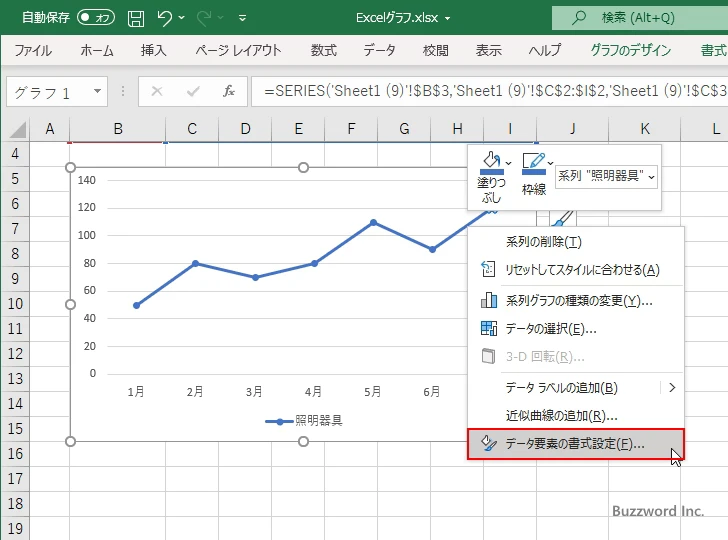This screenshot has width=728, height=540.
Task: Toggle the AutoSave switch
Action: coord(96,17)
